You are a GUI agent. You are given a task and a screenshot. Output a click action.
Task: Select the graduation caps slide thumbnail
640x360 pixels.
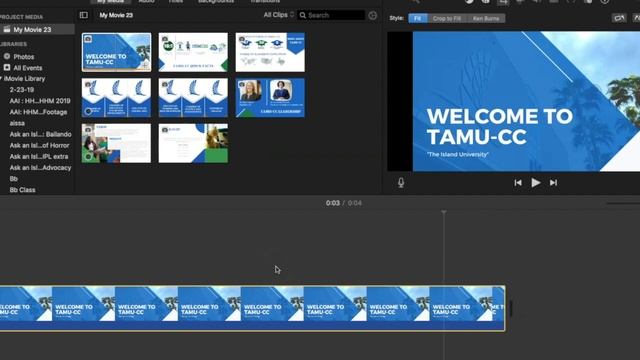pyautogui.click(x=270, y=52)
